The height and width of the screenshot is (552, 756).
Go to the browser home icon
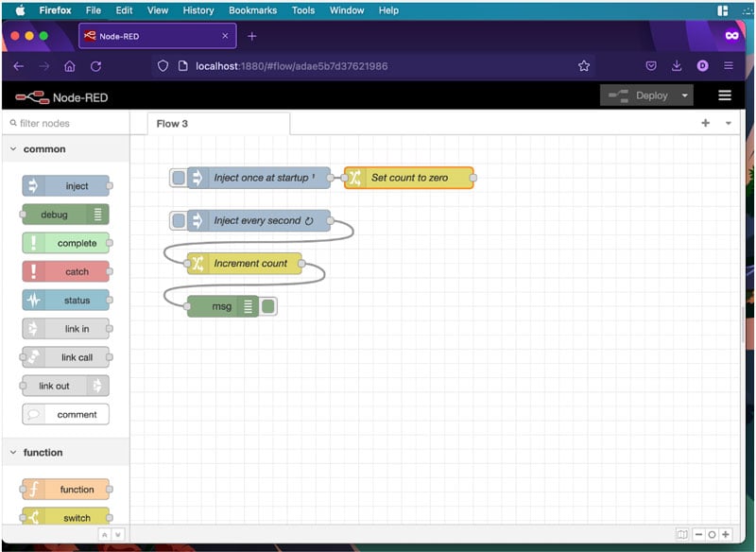pos(70,66)
